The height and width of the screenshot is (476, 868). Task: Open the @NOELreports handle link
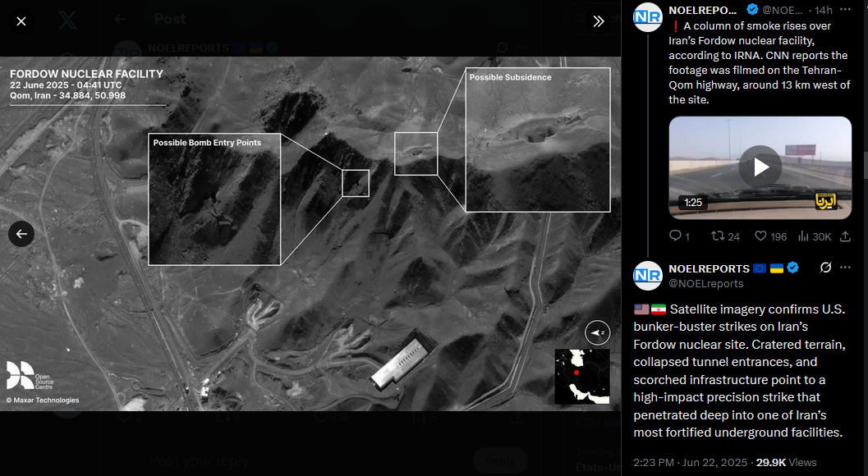(x=705, y=283)
